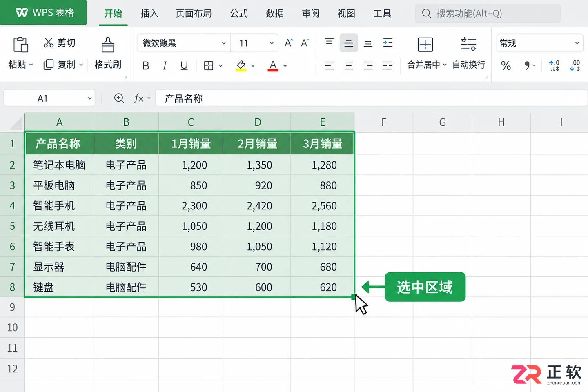The image size is (588, 392).
Task: Click the align right icon
Action: point(368,66)
